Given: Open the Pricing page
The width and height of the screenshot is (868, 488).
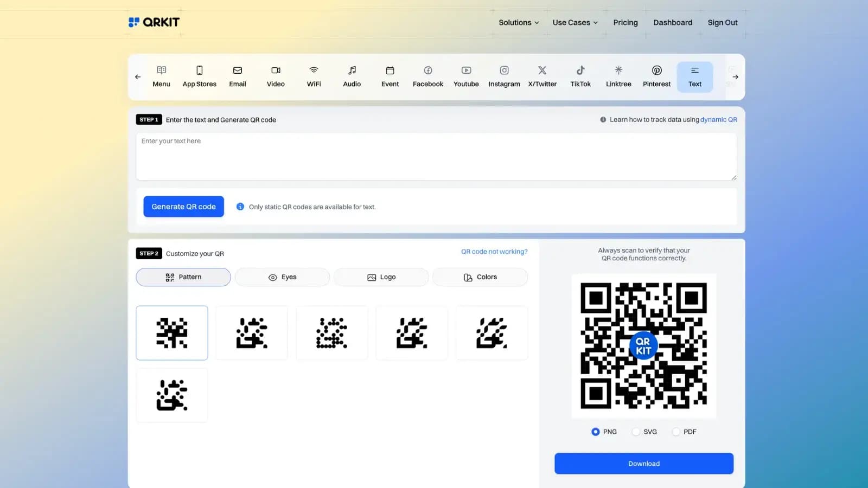Looking at the screenshot, I should [x=625, y=22].
